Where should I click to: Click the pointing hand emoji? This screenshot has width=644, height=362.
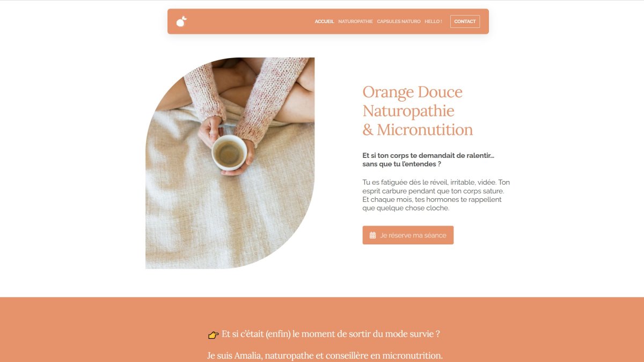(213, 335)
